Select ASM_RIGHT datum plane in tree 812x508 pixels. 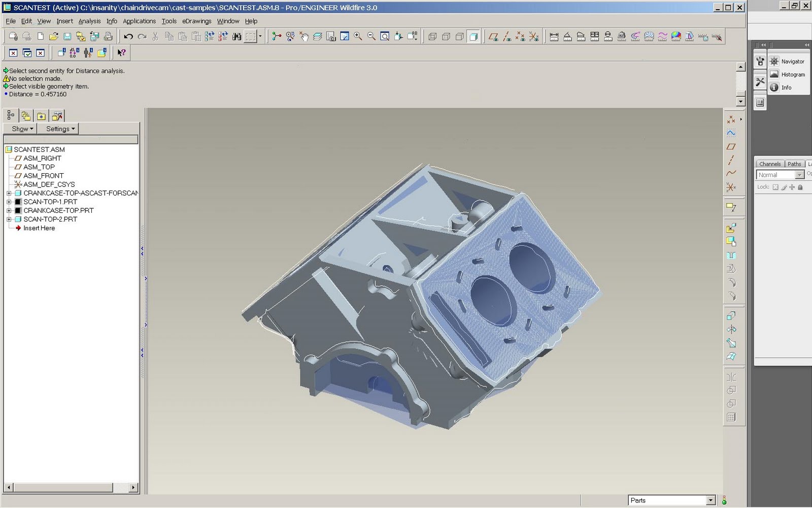click(38, 158)
